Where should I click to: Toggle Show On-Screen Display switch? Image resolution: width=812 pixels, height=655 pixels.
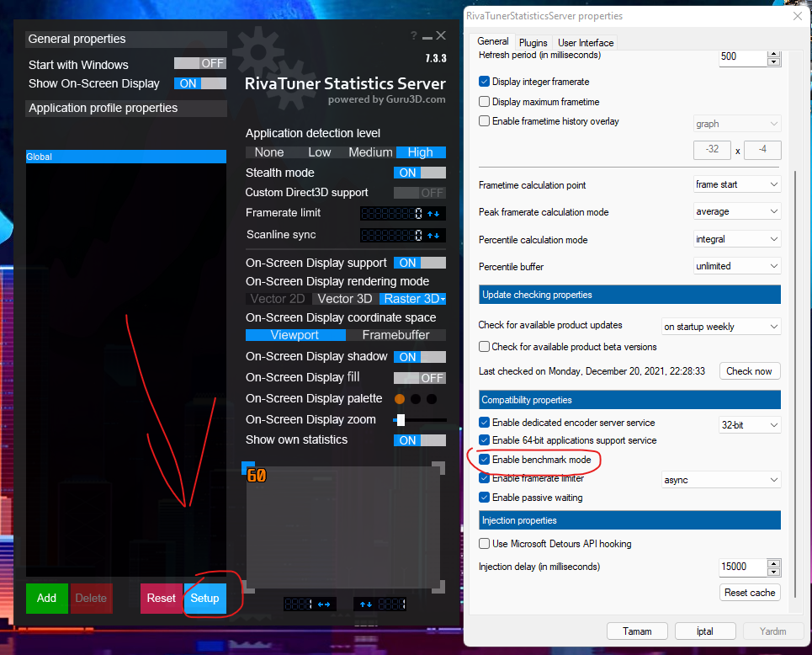point(200,83)
